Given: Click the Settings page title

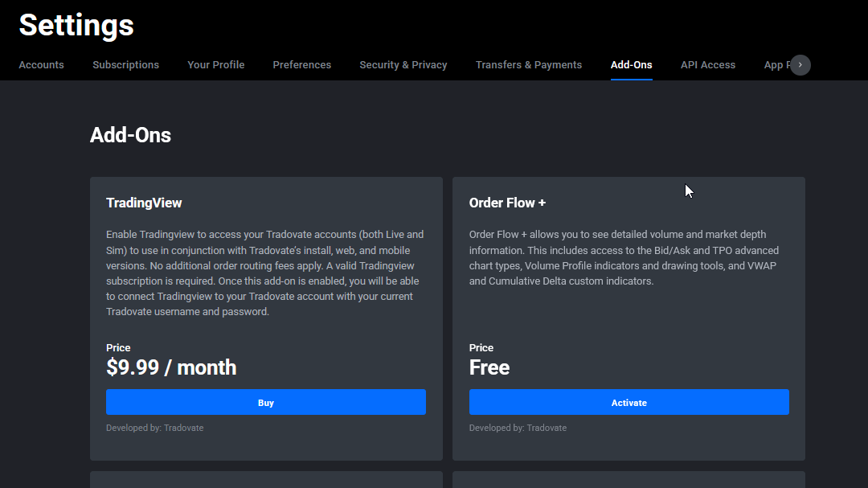Looking at the screenshot, I should pyautogui.click(x=76, y=25).
